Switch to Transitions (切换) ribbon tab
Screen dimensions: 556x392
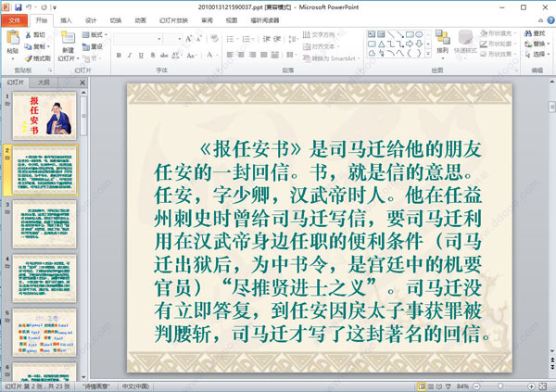(116, 20)
